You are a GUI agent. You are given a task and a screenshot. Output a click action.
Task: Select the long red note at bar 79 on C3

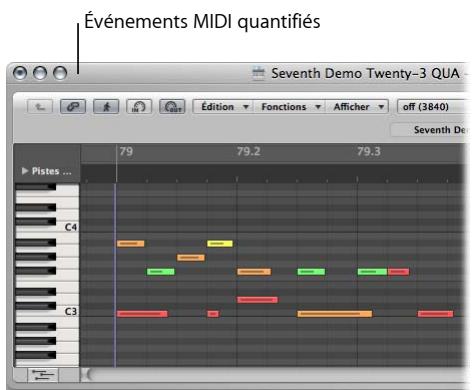click(142, 314)
